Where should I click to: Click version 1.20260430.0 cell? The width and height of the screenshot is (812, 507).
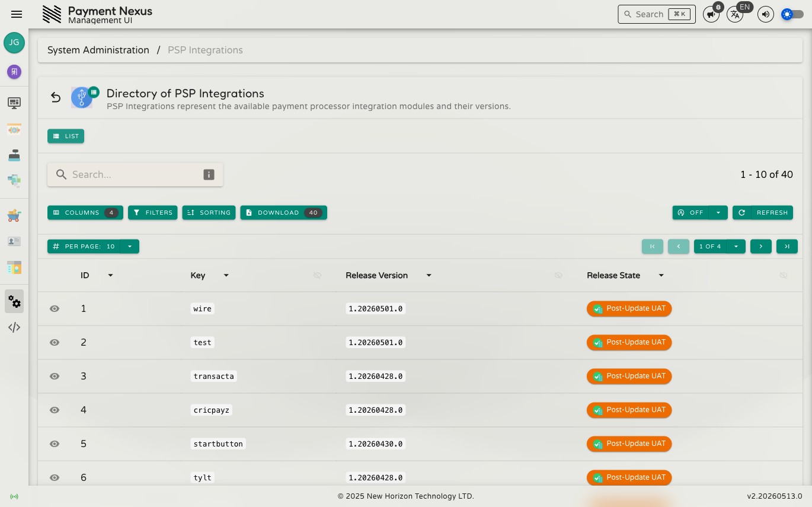pyautogui.click(x=376, y=444)
